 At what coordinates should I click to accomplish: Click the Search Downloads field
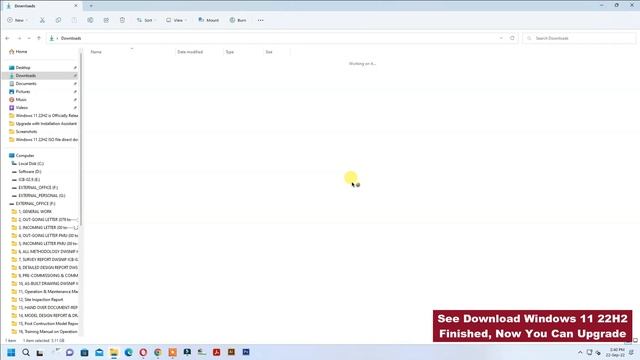[x=579, y=38]
